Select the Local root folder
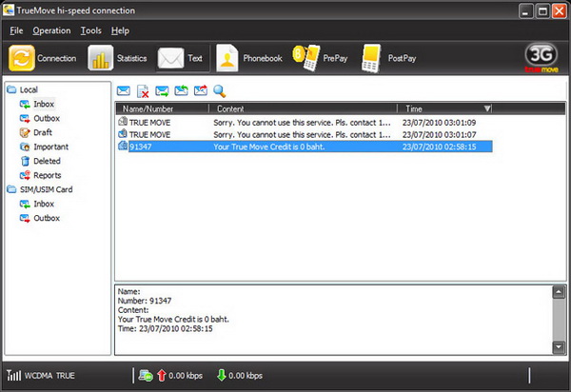Viewport: 571px width, 392px height. click(x=22, y=89)
